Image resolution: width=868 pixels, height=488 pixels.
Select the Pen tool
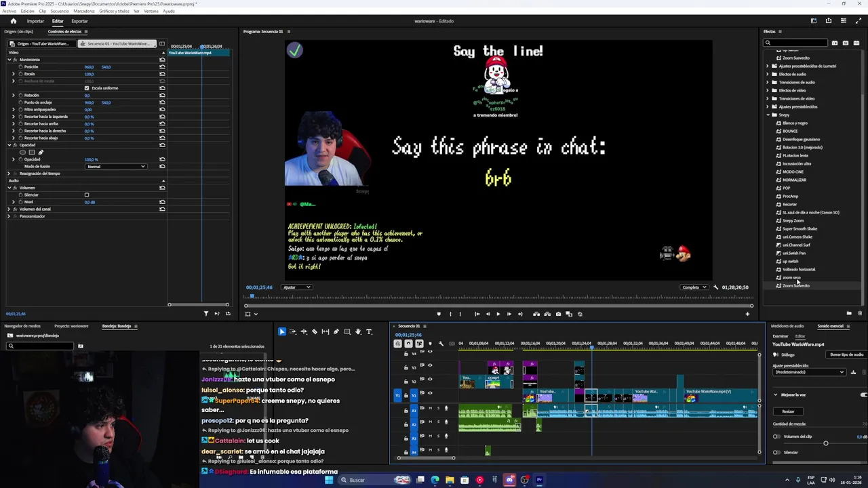point(336,331)
